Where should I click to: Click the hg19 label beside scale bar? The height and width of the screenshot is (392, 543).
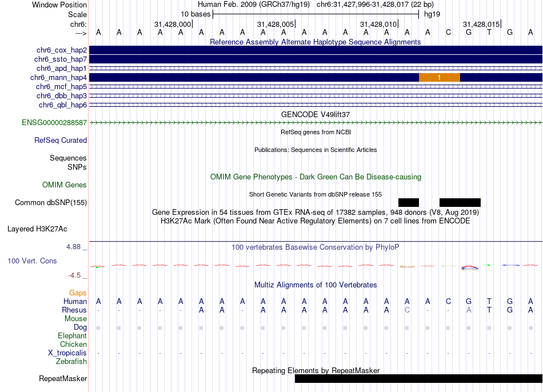[432, 14]
